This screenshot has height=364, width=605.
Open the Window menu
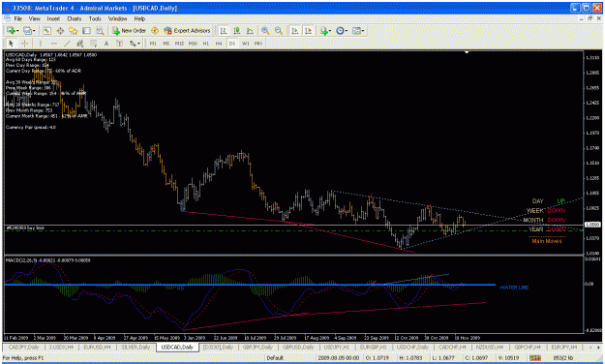[x=117, y=18]
